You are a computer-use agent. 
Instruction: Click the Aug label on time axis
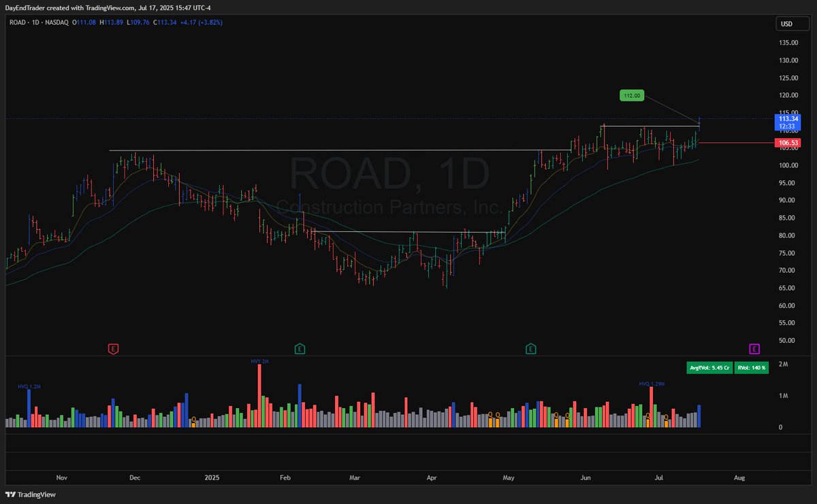coord(741,478)
